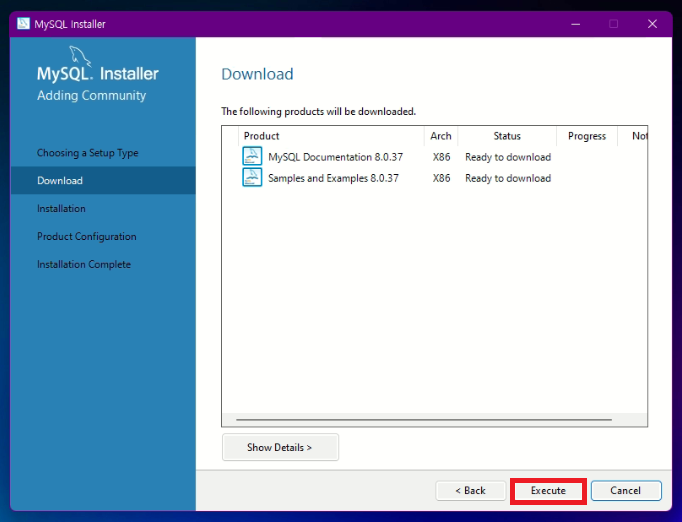Select the MySQL Documentation 8.0.37 product icon
682x522 pixels.
[x=252, y=156]
